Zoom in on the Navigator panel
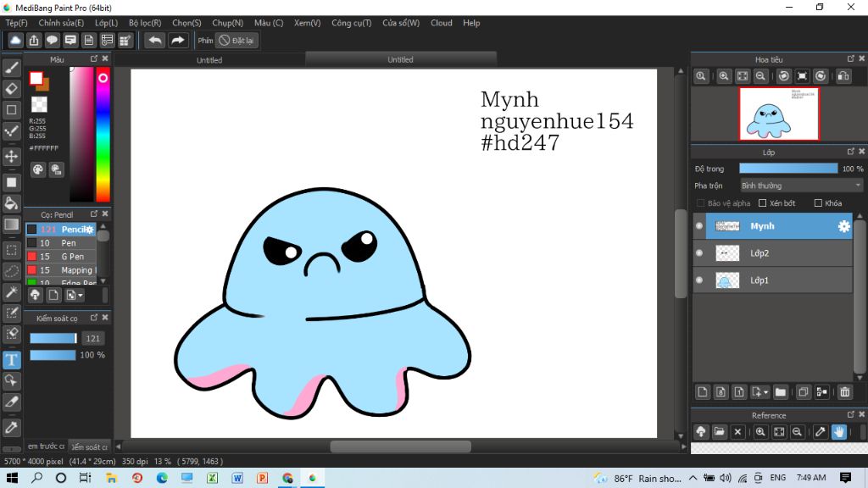 point(724,76)
